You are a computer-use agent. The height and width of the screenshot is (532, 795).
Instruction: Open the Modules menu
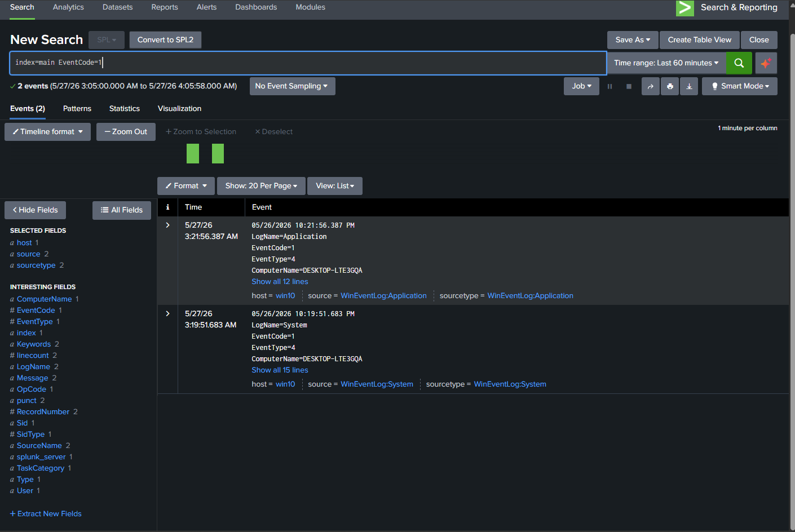(x=310, y=7)
